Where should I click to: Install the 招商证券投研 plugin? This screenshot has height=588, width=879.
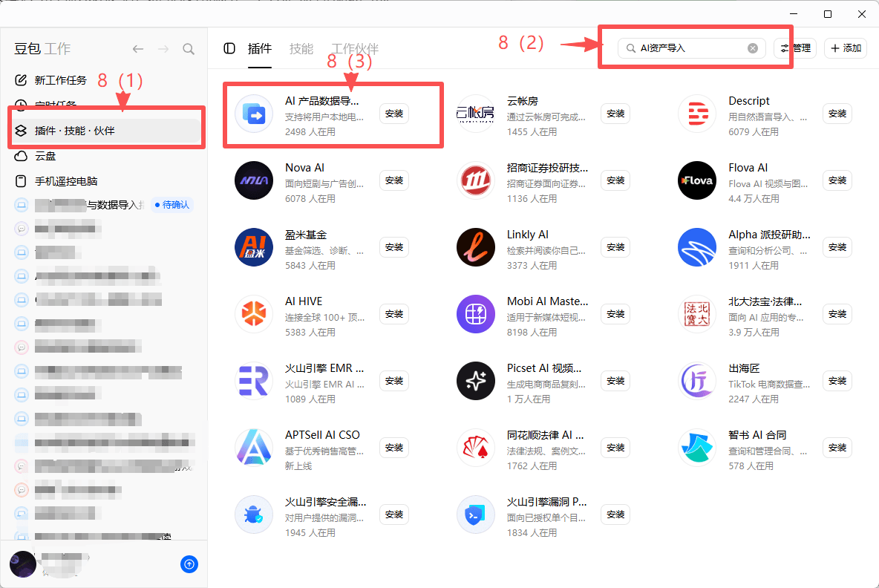coord(615,180)
